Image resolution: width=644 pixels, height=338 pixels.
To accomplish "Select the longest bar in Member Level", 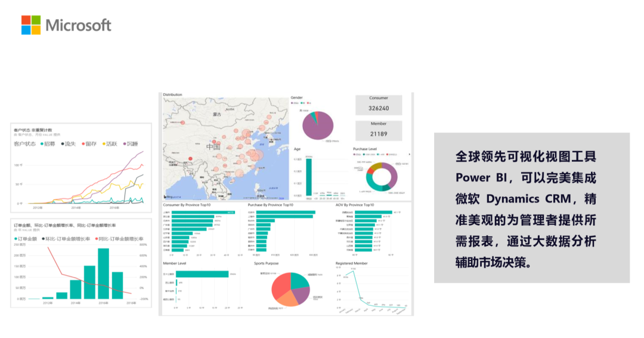I will coord(202,274).
